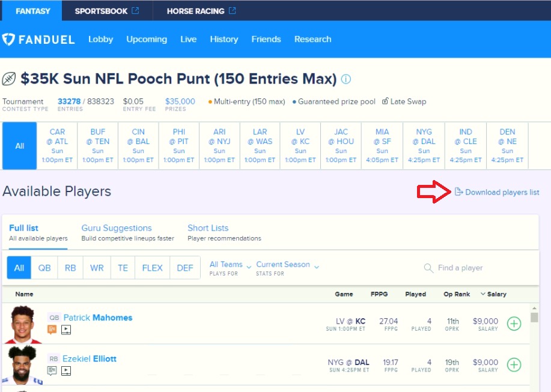Open the Sportsbook external link icon
Image resolution: width=551 pixels, height=392 pixels.
click(135, 11)
